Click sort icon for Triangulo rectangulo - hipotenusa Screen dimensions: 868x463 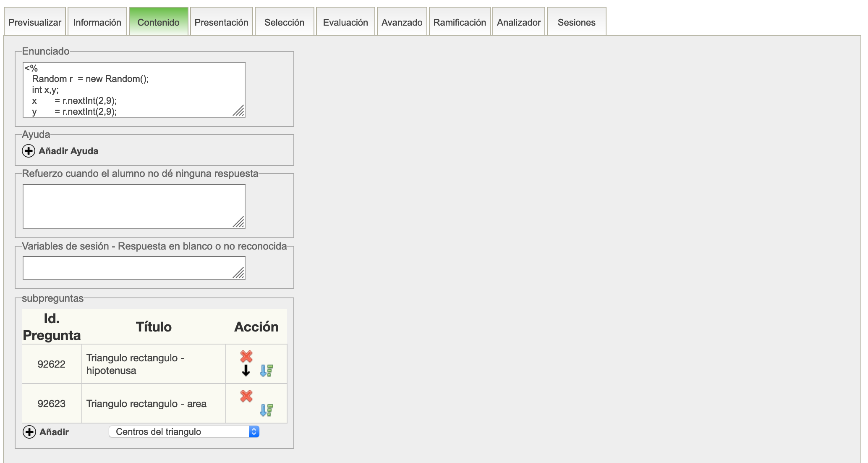coord(267,371)
